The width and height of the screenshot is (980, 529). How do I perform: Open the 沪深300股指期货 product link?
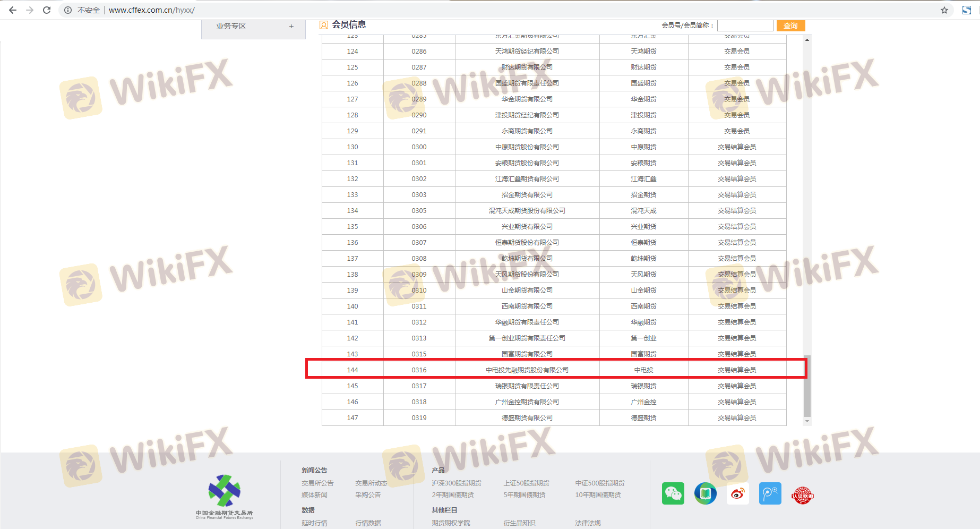point(456,483)
